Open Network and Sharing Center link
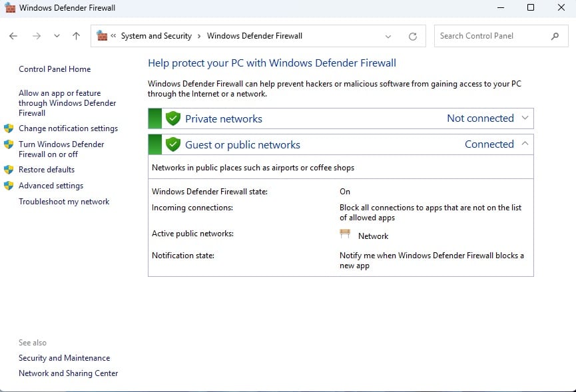The image size is (576, 392). 69,373
